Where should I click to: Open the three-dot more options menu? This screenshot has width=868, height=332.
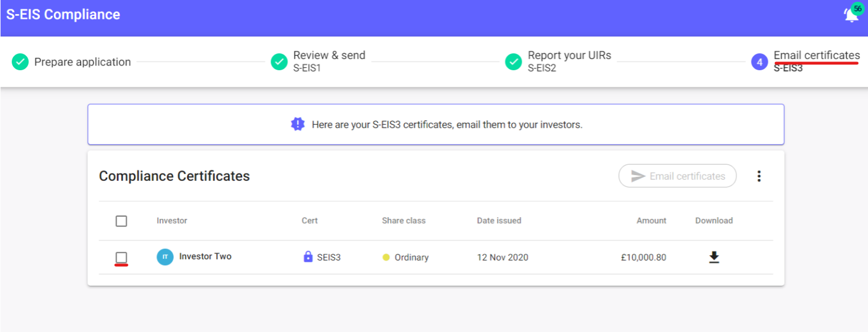point(759,176)
